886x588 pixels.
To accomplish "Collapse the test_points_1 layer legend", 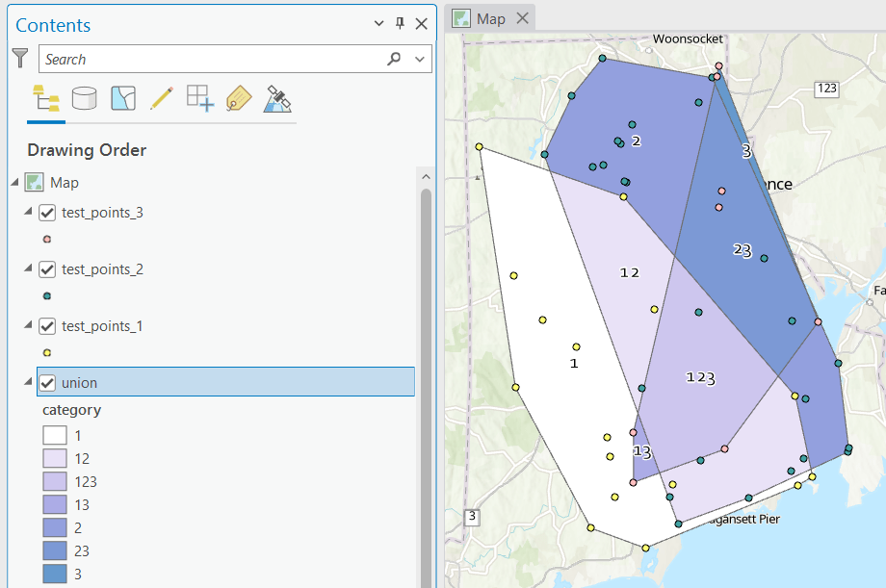I will coord(28,326).
